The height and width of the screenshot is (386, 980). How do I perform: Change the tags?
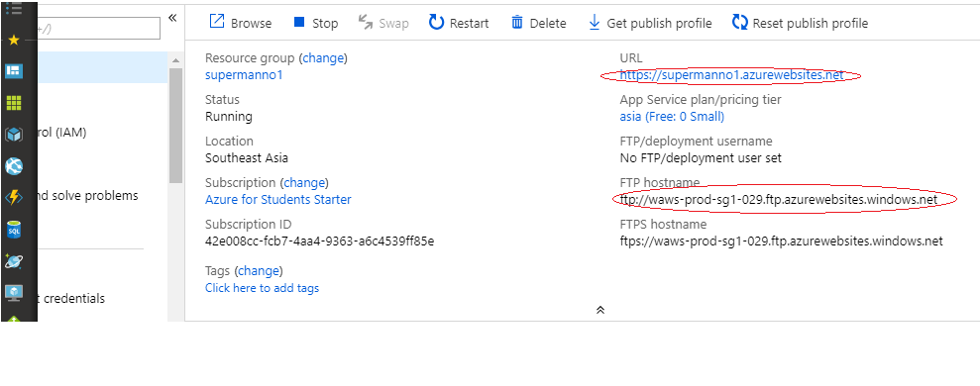(x=259, y=271)
